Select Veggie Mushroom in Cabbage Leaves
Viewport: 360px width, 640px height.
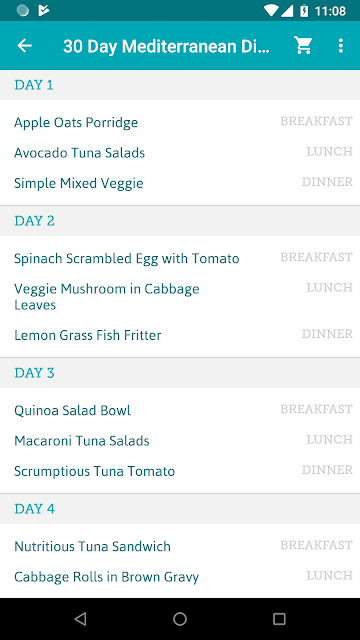180,297
